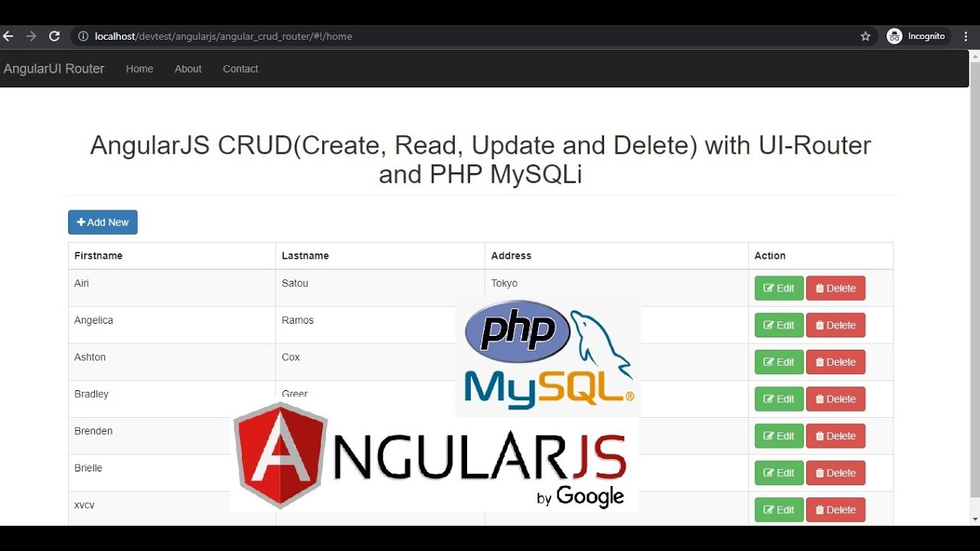Edit the Airi Satou row
This screenshot has width=980, height=551.
779,289
